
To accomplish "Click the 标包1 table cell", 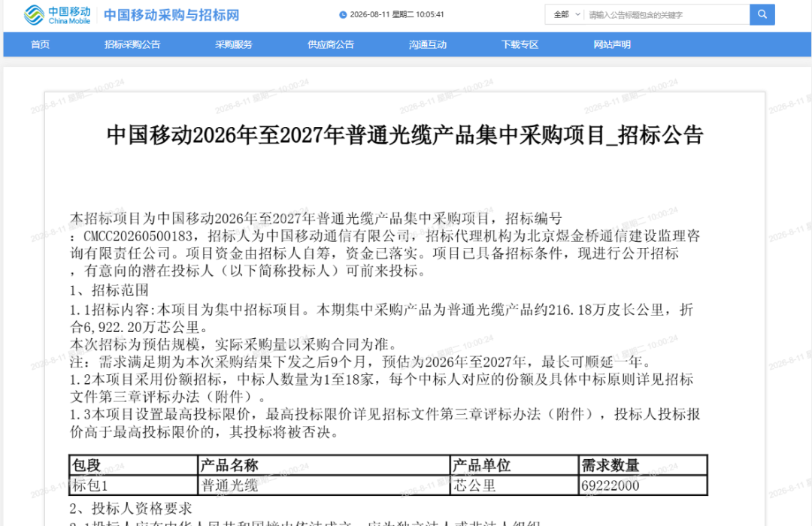I will 133,485.
